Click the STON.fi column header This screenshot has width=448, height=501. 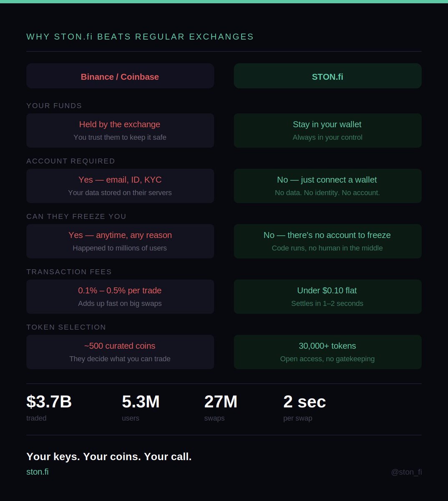(327, 76)
